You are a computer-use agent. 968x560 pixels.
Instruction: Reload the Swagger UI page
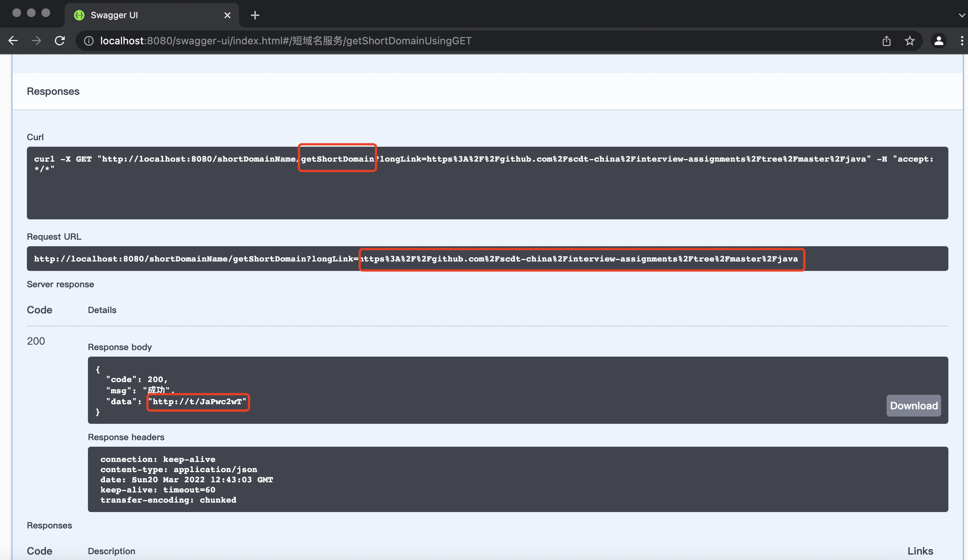[x=60, y=41]
